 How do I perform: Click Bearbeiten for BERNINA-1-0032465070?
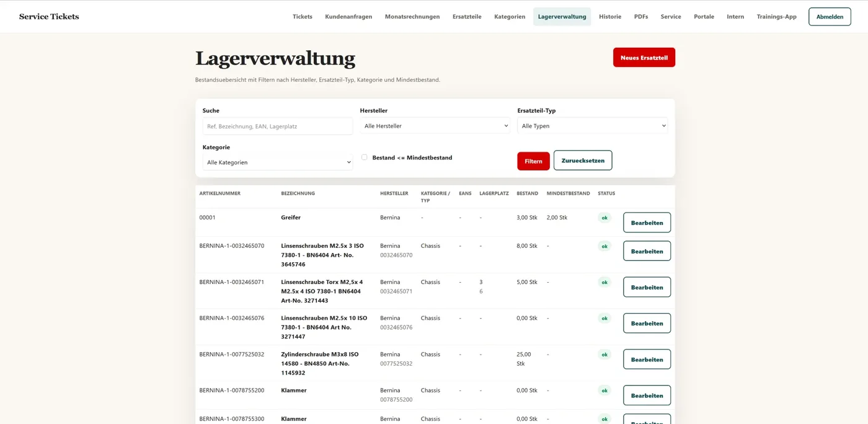pos(647,251)
